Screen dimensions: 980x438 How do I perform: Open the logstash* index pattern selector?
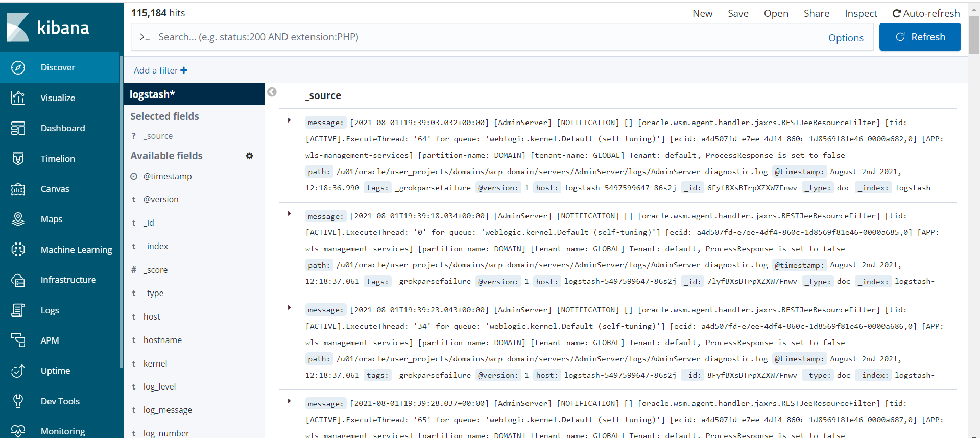[194, 94]
